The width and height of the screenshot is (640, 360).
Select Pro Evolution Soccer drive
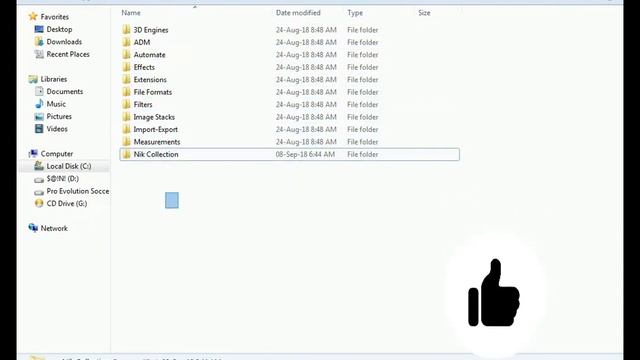click(x=78, y=191)
